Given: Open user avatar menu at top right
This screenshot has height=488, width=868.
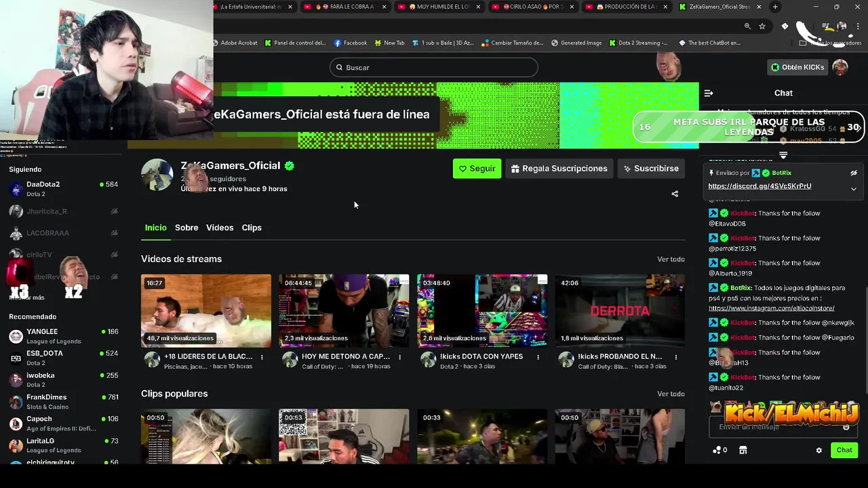Looking at the screenshot, I should (x=840, y=67).
